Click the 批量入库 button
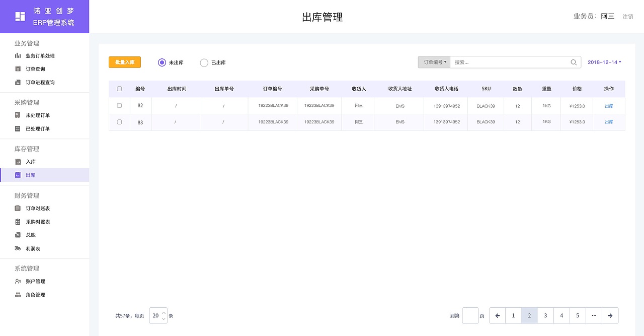Image resolution: width=644 pixels, height=336 pixels. [124, 62]
